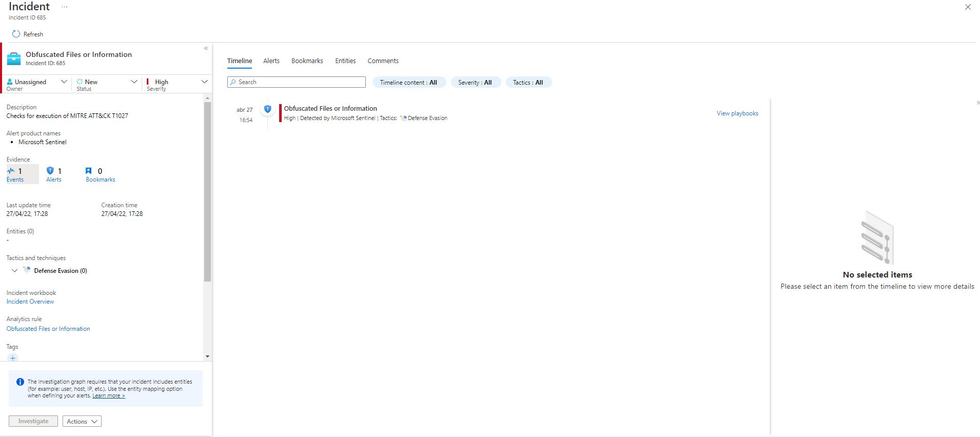Click the Refresh icon

point(16,34)
